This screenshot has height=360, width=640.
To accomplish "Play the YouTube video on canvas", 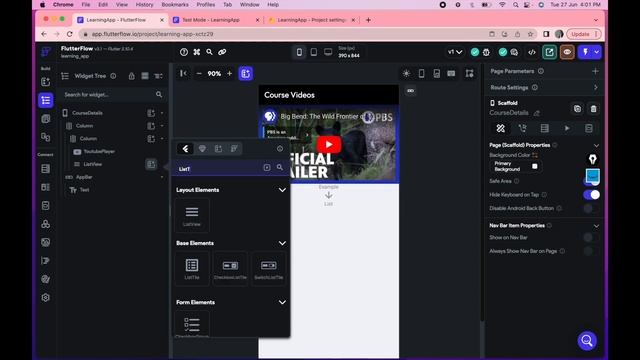I will 329,144.
